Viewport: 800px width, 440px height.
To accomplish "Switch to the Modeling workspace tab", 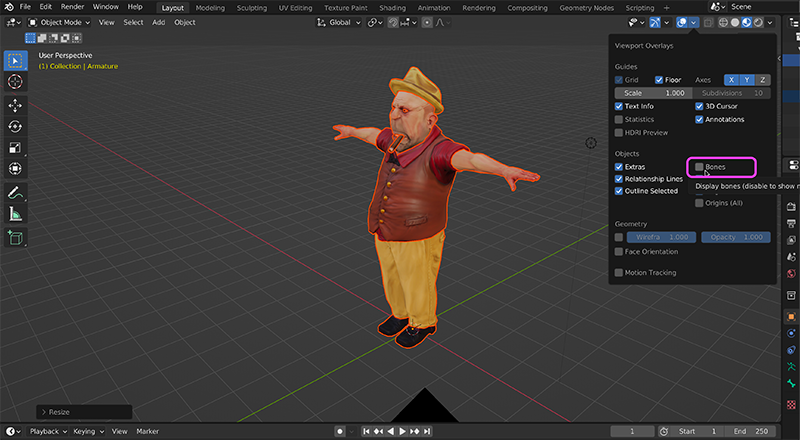I will (210, 8).
